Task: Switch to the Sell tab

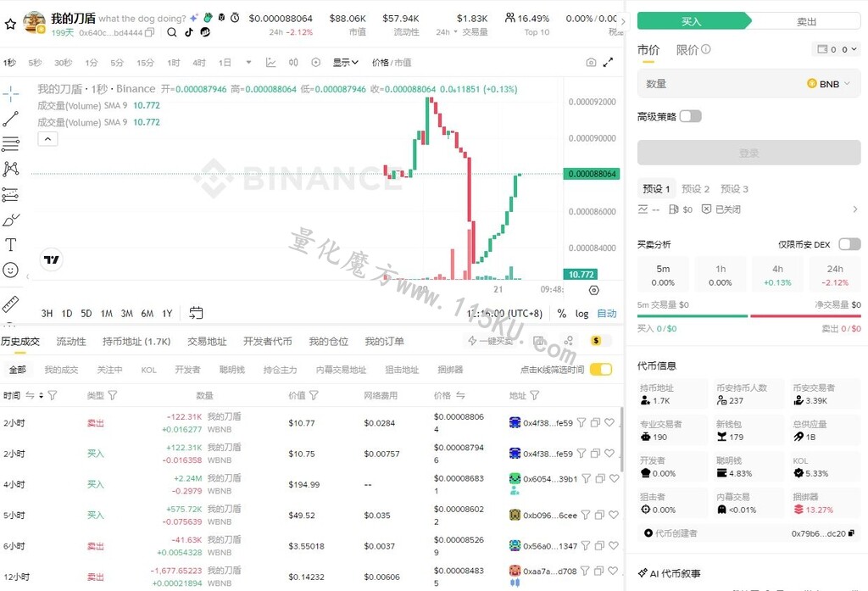Action: (806, 21)
